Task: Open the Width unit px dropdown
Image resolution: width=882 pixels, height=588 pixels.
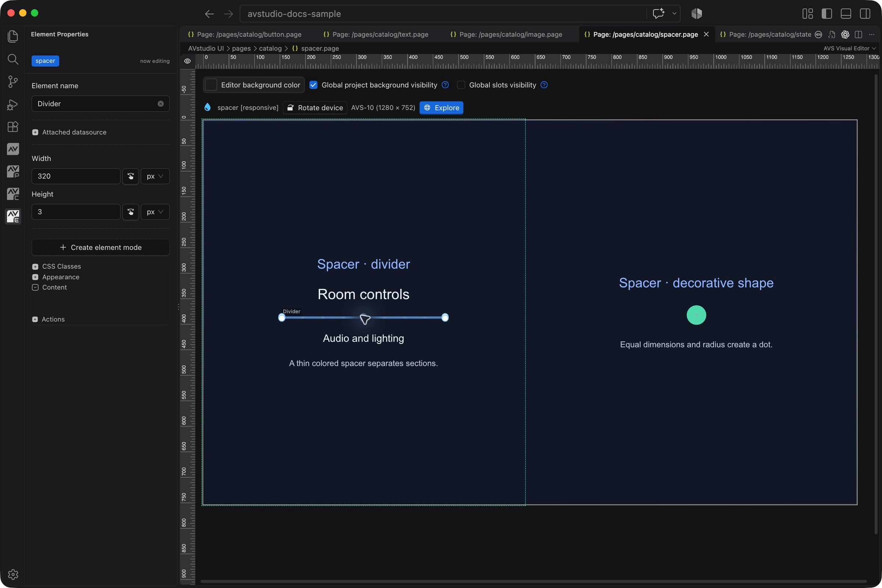Action: pos(155,176)
